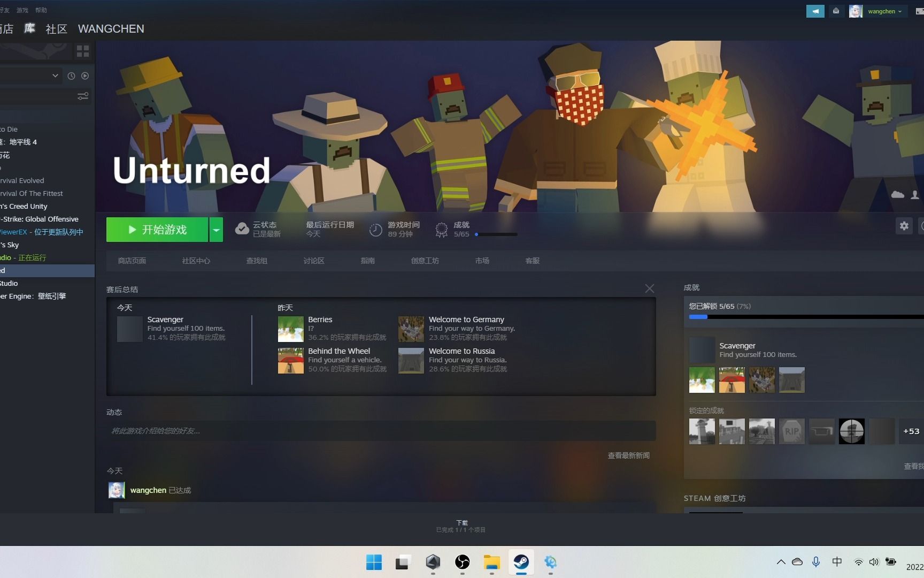Open the 下载 downloads status bar
This screenshot has width=924, height=578.
click(461, 526)
